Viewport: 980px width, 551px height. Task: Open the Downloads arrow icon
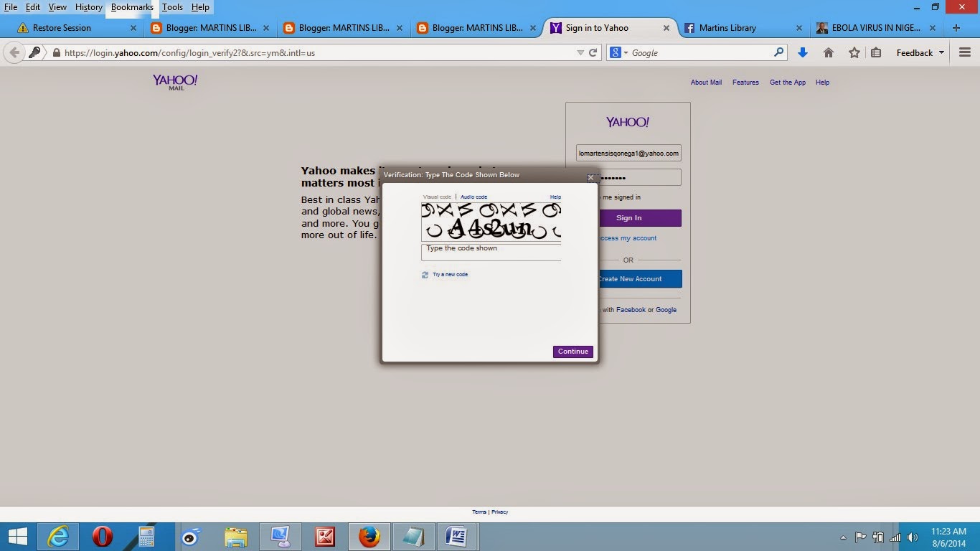803,52
